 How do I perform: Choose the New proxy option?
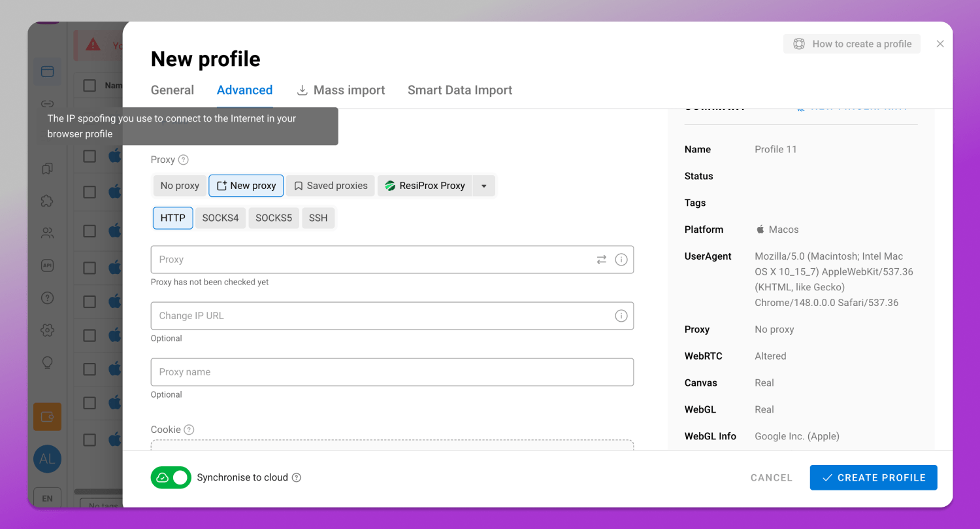[246, 186]
